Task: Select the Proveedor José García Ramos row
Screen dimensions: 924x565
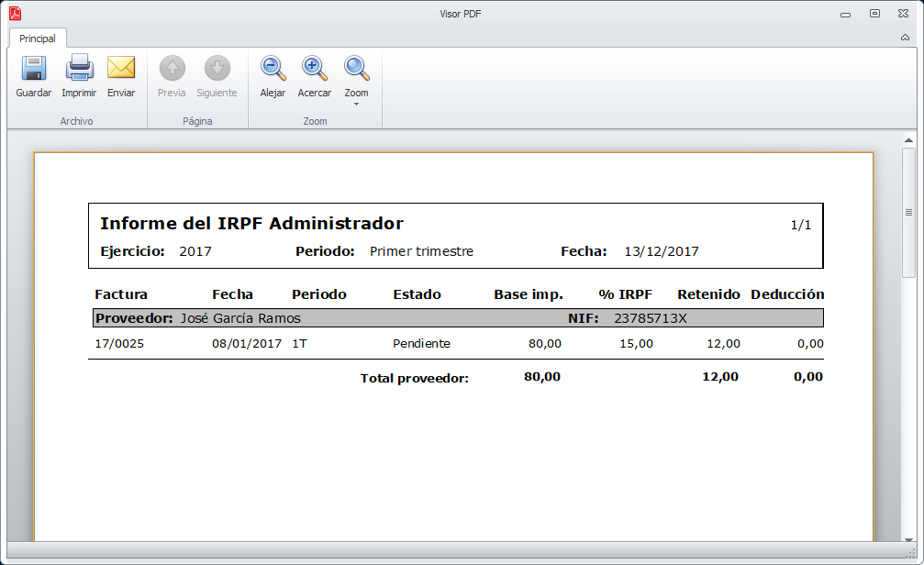Action: 456,318
